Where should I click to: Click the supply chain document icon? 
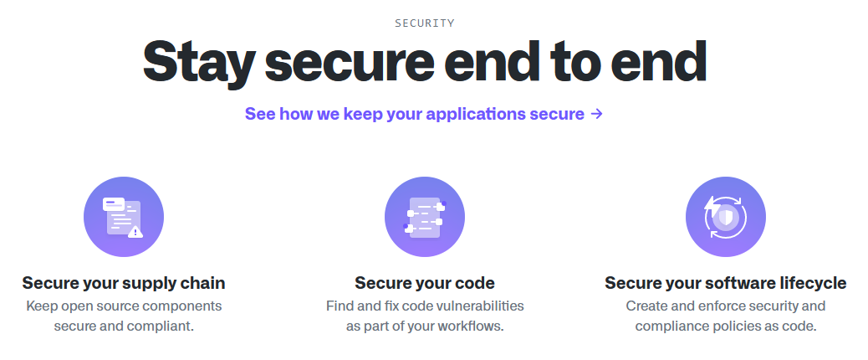(124, 217)
